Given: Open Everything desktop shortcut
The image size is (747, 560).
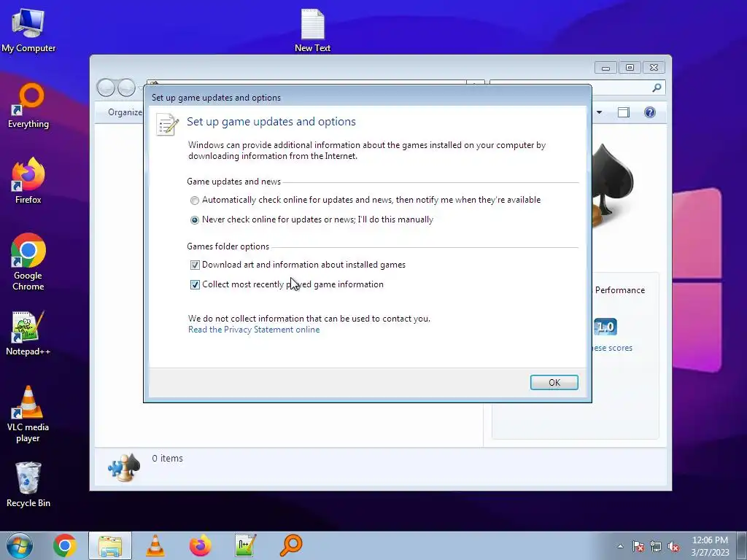Looking at the screenshot, I should coord(28,106).
